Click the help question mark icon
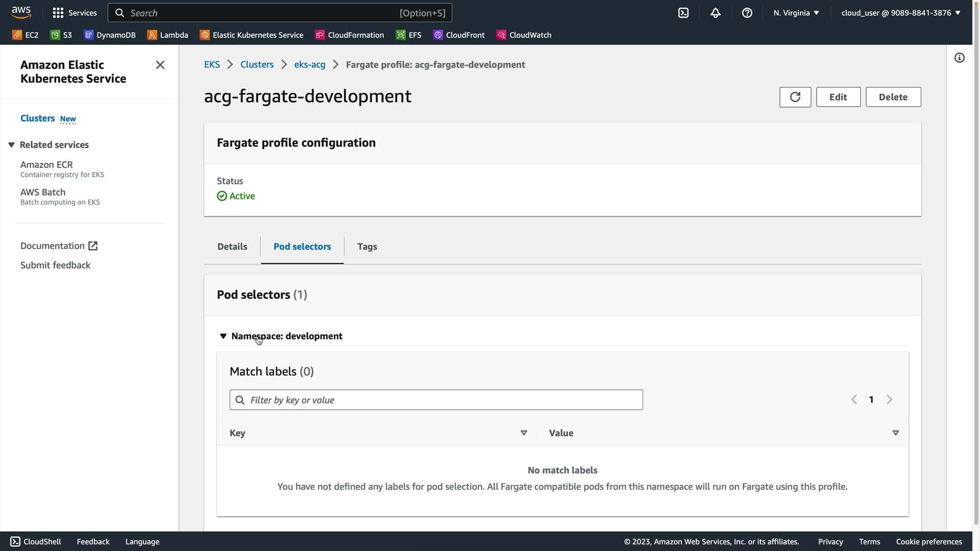Screen dimensions: 980x551 click(x=747, y=13)
